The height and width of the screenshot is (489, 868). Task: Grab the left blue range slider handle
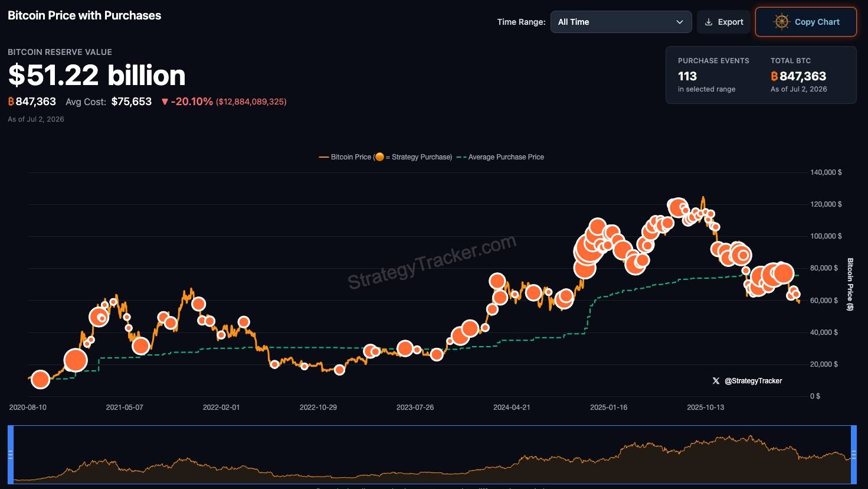tap(11, 455)
